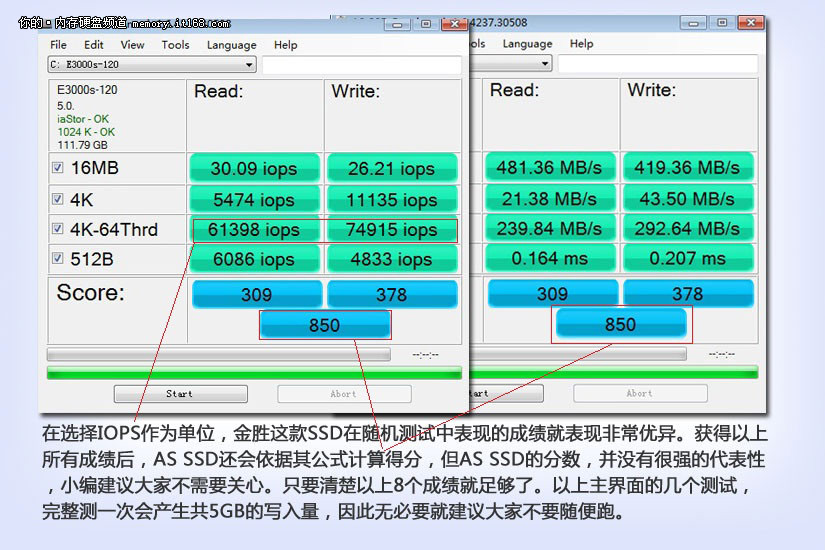This screenshot has width=825, height=550.
Task: Click the 239.84 MB/s read result
Action: (x=550, y=229)
